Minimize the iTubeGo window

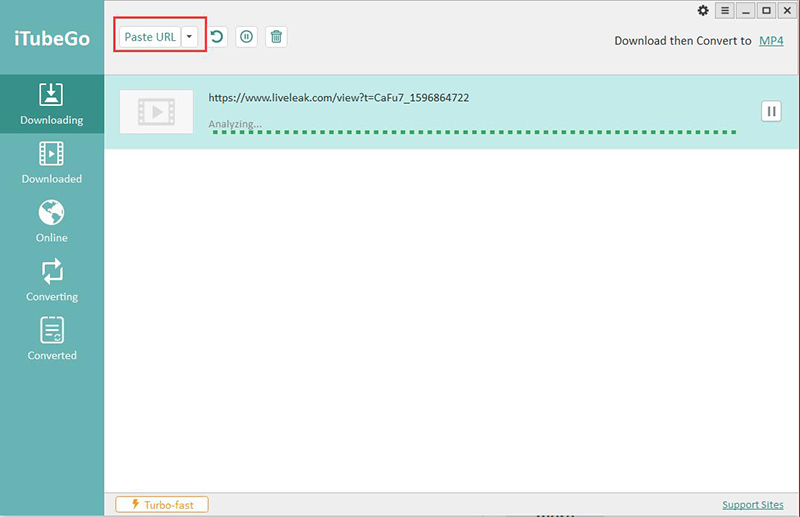click(x=745, y=10)
